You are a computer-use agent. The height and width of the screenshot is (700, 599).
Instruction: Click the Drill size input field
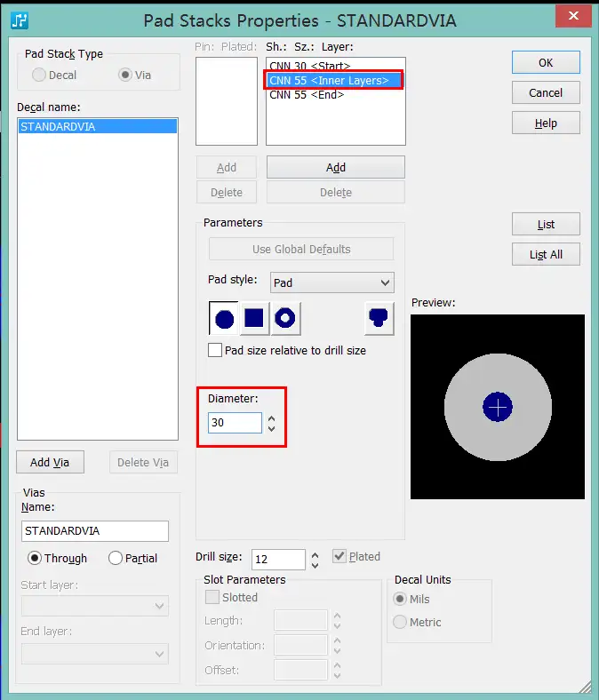(x=278, y=560)
